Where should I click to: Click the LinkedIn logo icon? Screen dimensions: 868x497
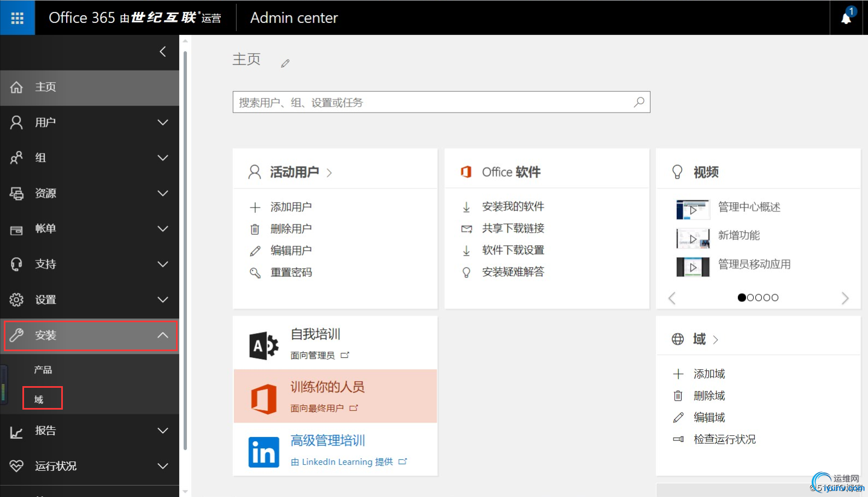[264, 452]
